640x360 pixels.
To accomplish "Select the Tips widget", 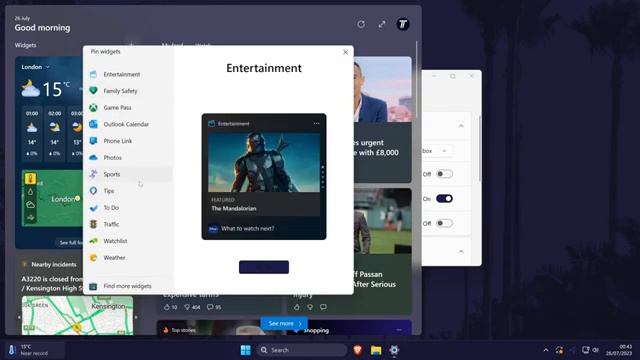I will tap(127, 191).
